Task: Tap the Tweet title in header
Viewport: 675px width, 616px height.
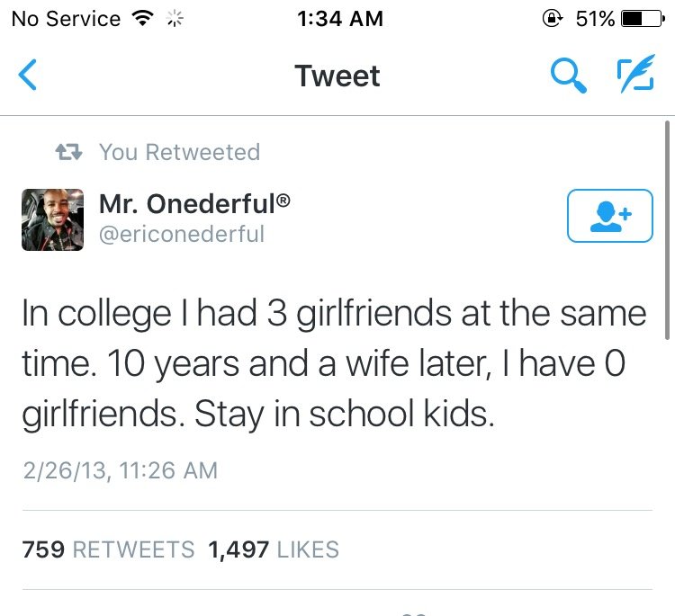Action: point(337,76)
